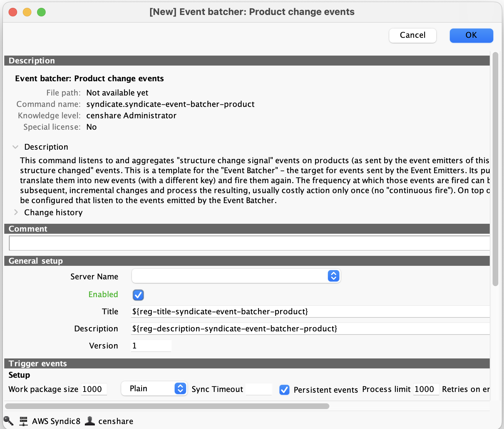Screen dimensions: 504x429
Task: Click the Version number field
Action: 151,346
